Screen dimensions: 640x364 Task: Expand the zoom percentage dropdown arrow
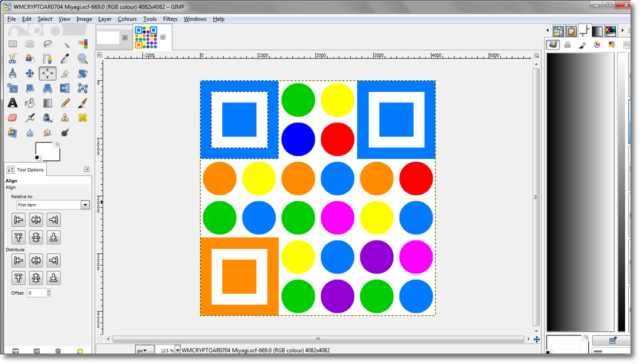(178, 350)
